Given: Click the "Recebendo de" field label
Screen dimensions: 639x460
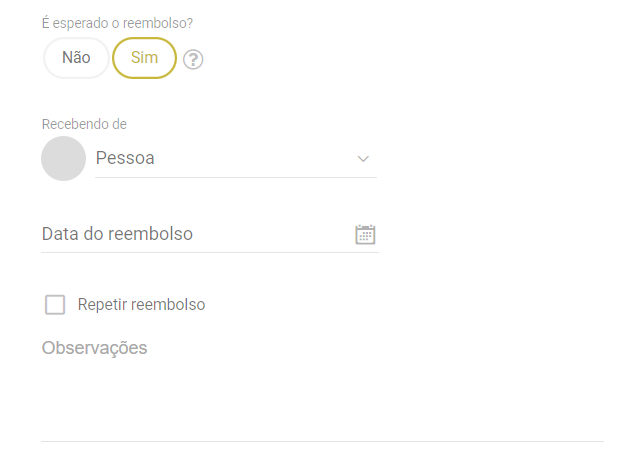Looking at the screenshot, I should coord(84,124).
